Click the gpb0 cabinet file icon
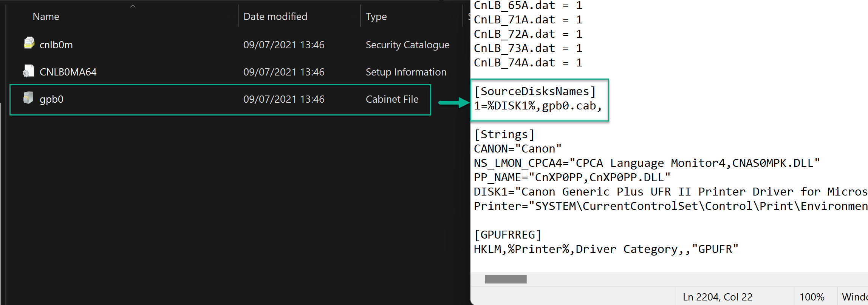Screen dimensions: 868x305 [28, 98]
